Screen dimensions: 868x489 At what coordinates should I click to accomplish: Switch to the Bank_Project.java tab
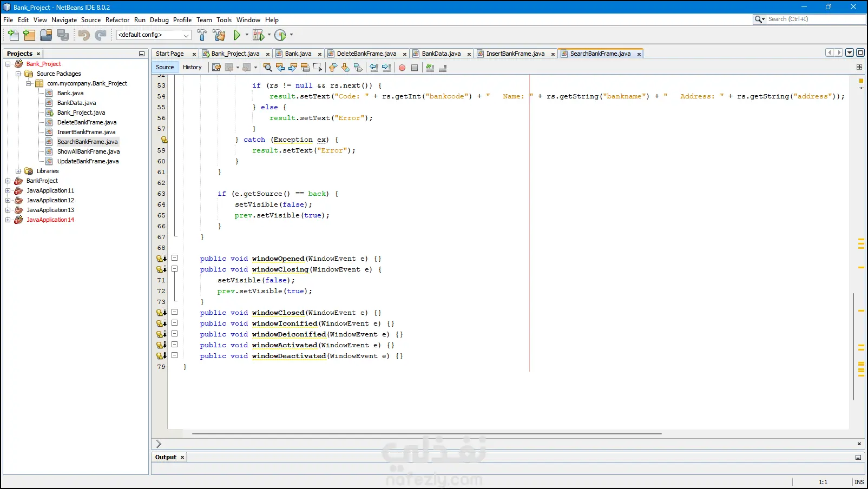pos(235,54)
